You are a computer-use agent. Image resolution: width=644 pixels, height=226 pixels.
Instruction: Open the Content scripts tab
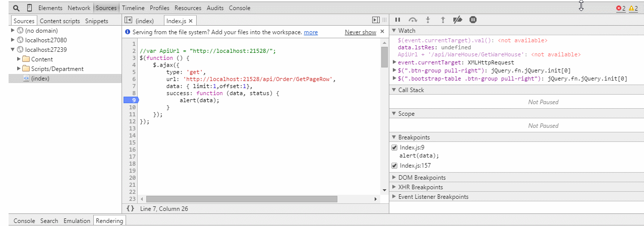click(x=60, y=21)
